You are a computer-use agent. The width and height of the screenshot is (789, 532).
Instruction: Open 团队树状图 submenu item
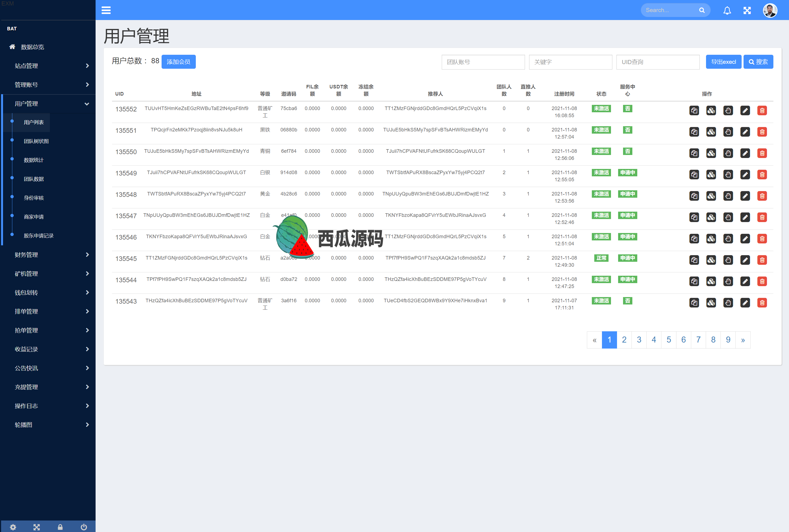pos(36,142)
